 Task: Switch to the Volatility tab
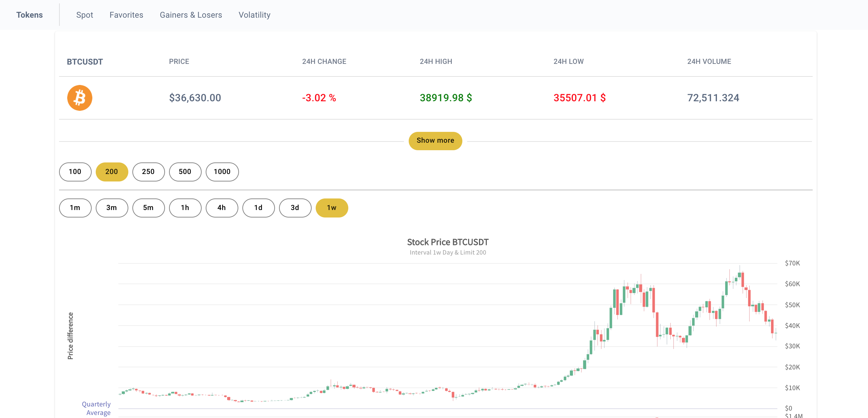tap(254, 15)
